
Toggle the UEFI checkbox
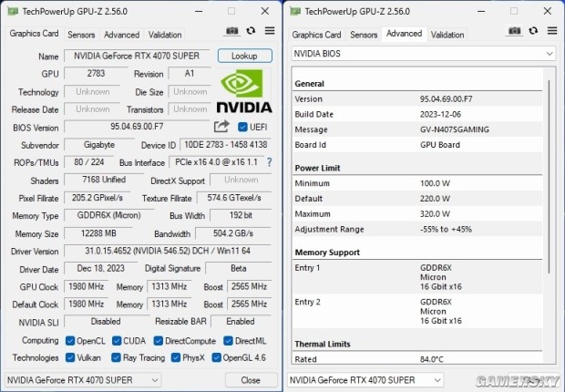(242, 127)
